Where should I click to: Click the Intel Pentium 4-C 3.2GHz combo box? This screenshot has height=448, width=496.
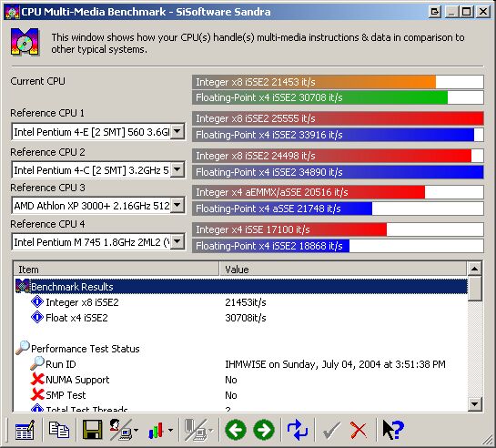tap(98, 170)
